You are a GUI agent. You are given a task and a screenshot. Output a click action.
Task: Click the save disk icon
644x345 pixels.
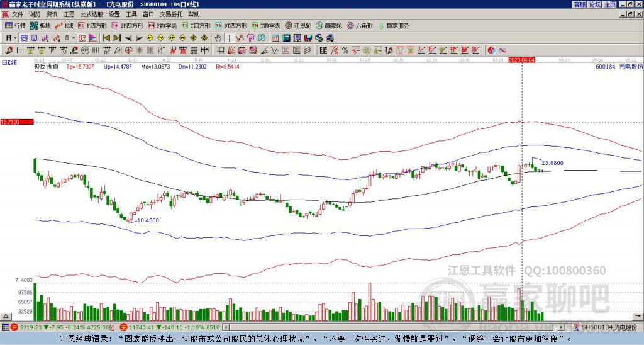tap(308, 38)
